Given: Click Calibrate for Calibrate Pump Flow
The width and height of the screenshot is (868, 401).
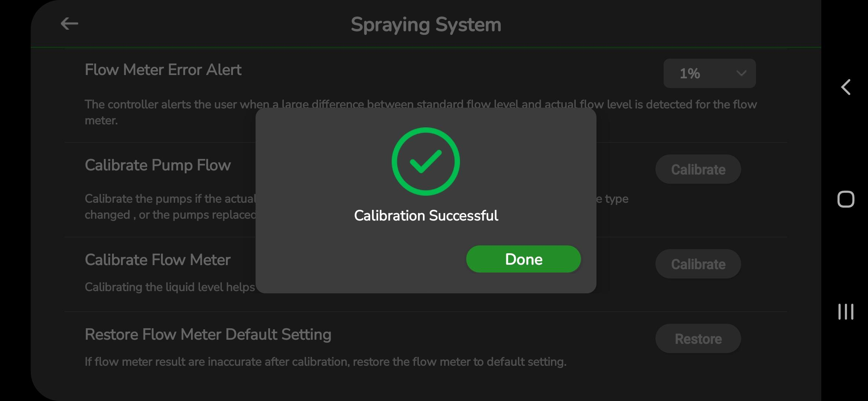Looking at the screenshot, I should (698, 169).
